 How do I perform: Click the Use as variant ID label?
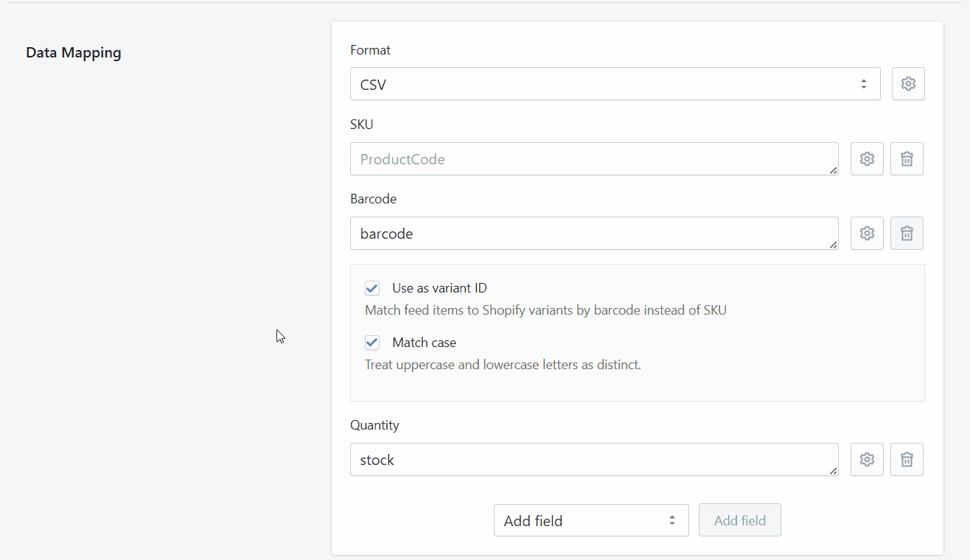point(439,288)
